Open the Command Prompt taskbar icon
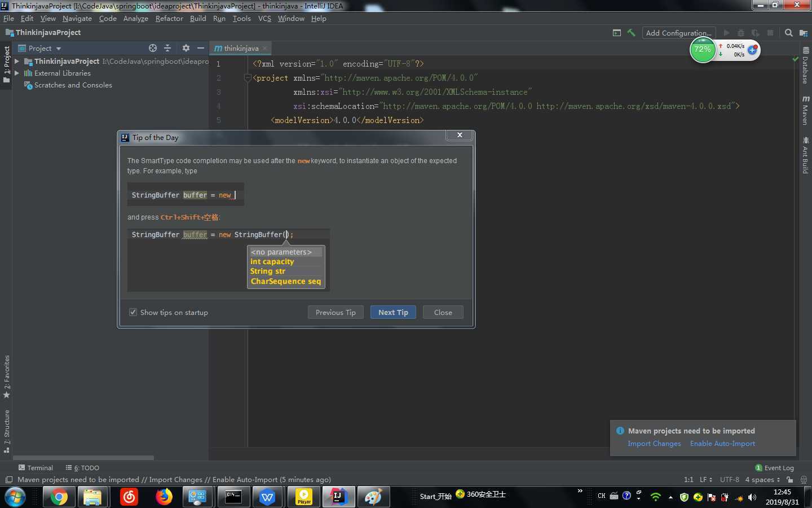Screen dimensions: 812x508 click(x=233, y=497)
